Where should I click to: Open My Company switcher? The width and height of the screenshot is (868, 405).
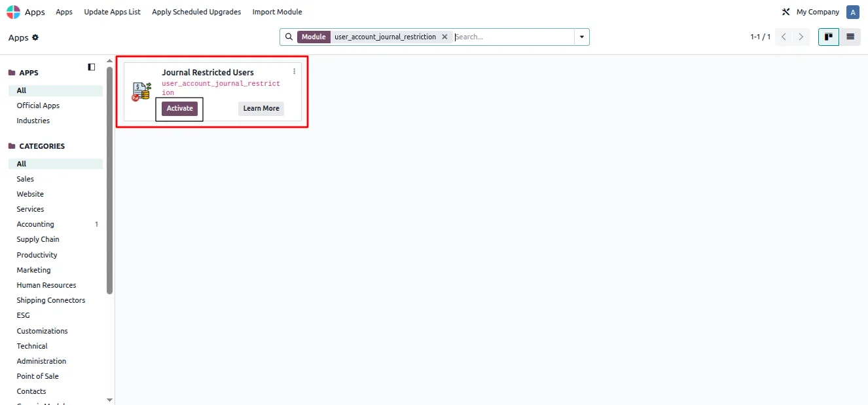(818, 12)
